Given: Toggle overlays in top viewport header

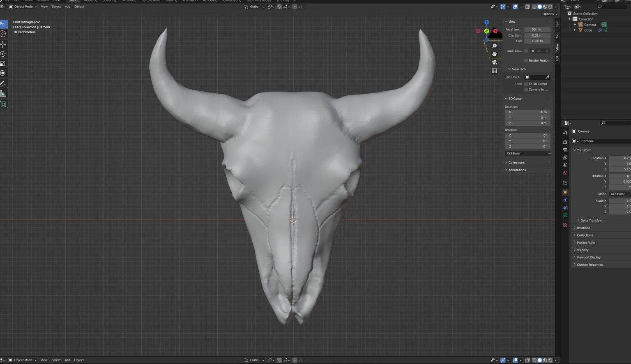Looking at the screenshot, I should (515, 7).
